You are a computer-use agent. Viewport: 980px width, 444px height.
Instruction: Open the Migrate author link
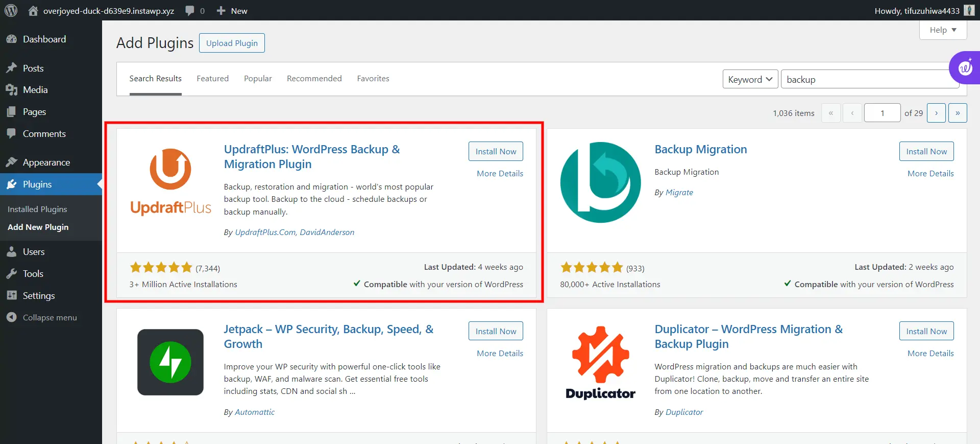point(679,193)
